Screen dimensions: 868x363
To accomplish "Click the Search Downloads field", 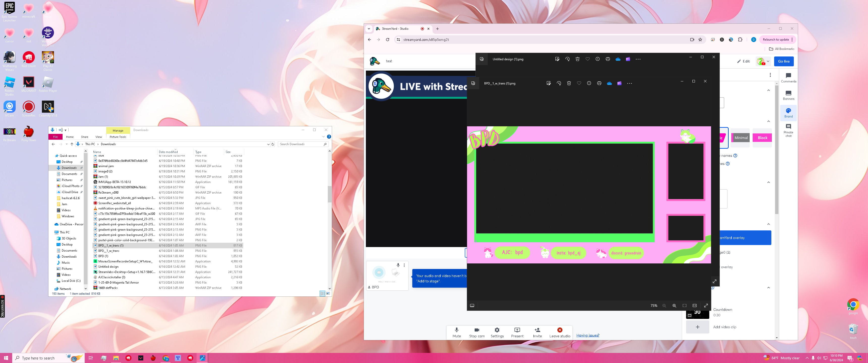I will (x=303, y=144).
